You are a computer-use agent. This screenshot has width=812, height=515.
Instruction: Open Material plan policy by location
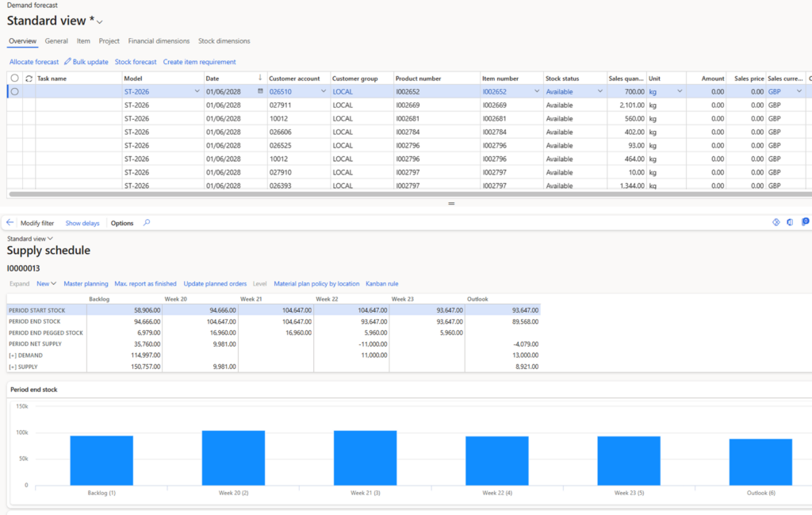(316, 284)
